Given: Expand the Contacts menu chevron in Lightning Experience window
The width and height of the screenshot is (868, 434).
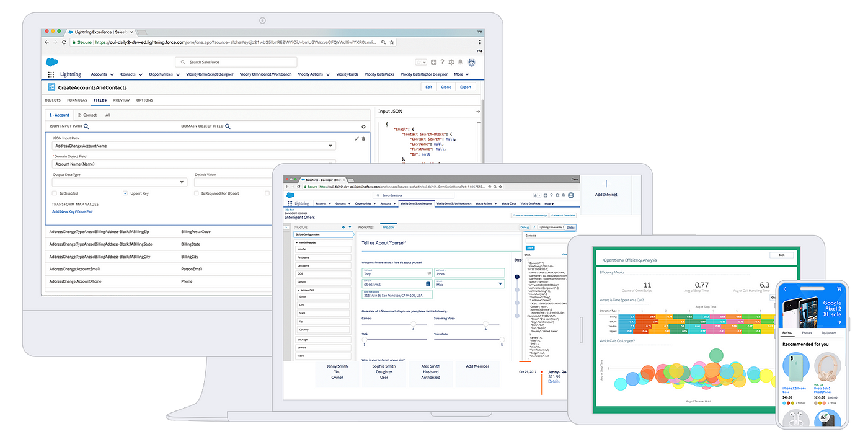Looking at the screenshot, I should coord(141,75).
